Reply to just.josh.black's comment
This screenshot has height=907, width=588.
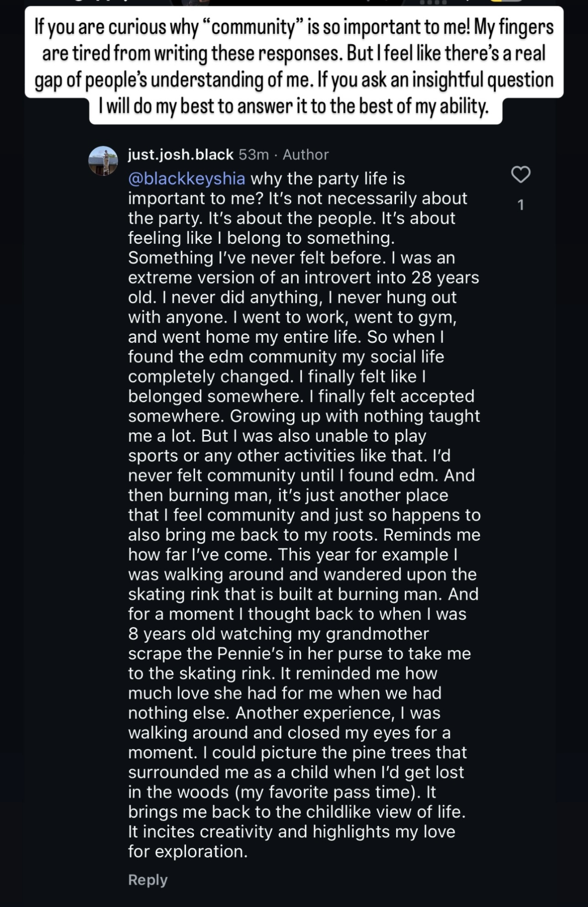147,880
